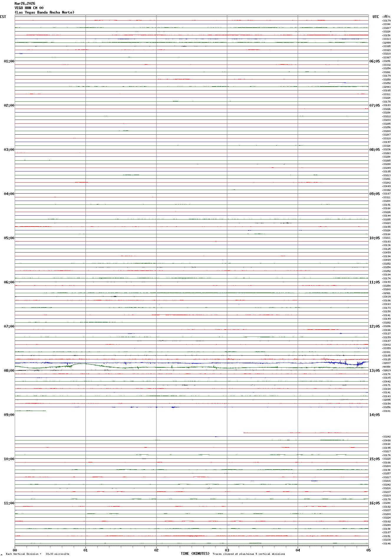Click the Las Vegas Banda Ancha Norte subtitle
The image size is (392, 558).
click(x=45, y=12)
